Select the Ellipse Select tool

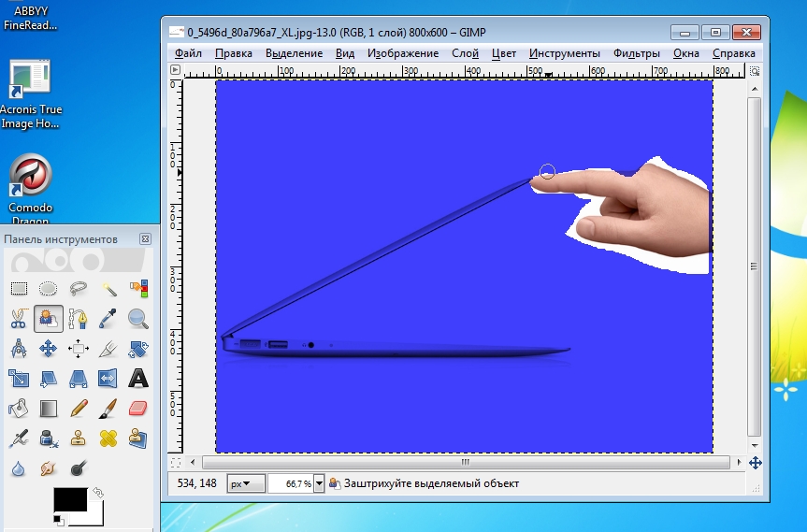(x=49, y=288)
